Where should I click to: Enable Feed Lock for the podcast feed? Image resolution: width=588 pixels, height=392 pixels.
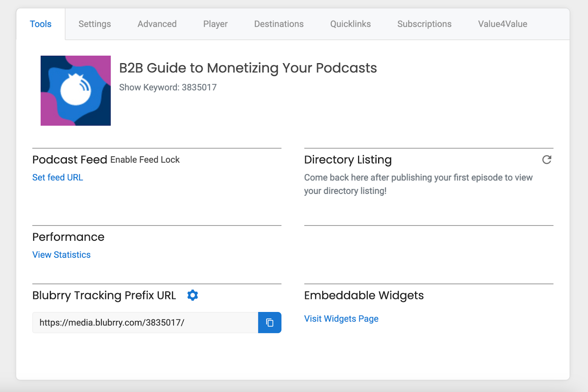tap(145, 160)
